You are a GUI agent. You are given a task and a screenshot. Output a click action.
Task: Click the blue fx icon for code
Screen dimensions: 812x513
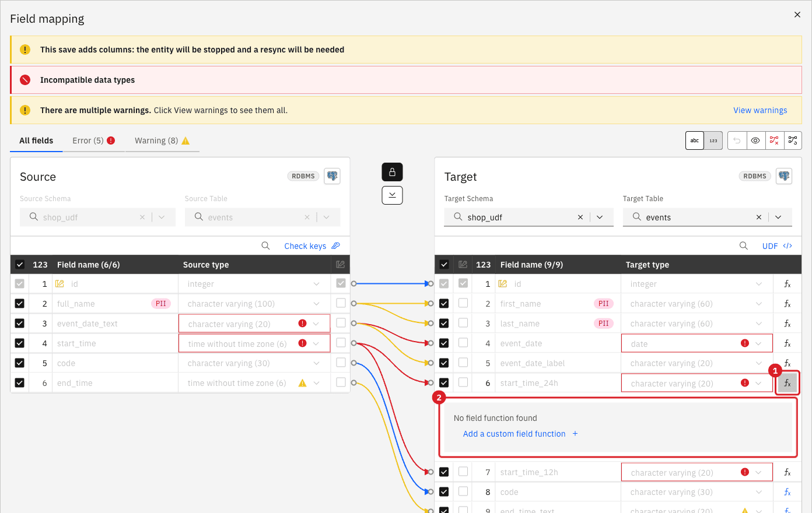pyautogui.click(x=787, y=492)
